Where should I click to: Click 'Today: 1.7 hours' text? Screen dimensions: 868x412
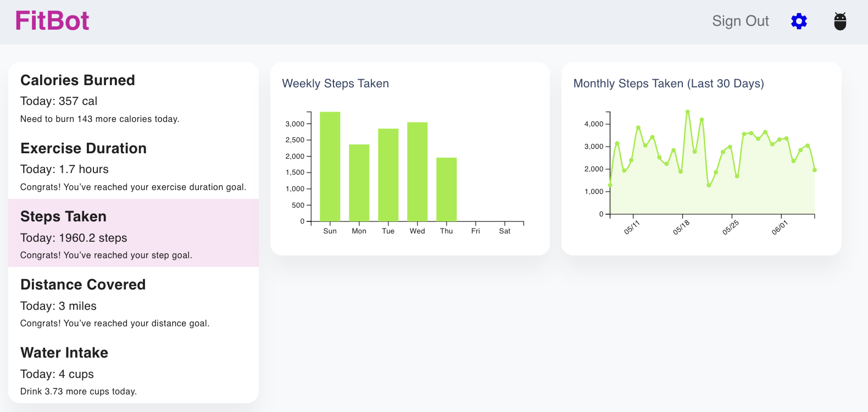tap(64, 169)
